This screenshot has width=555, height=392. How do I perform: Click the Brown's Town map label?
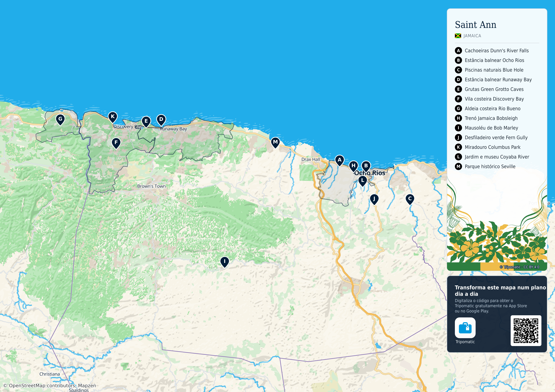click(x=151, y=186)
